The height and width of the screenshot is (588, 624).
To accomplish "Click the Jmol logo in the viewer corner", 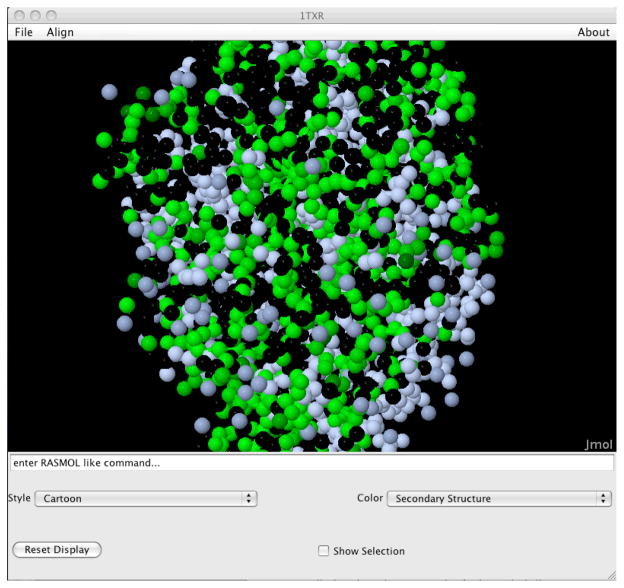I will pyautogui.click(x=597, y=444).
